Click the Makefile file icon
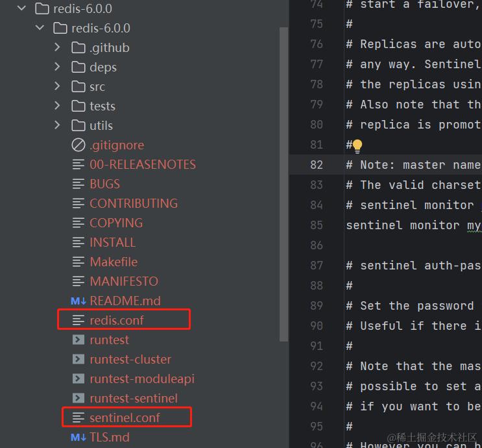Viewport: 482px width, 448px height. [78, 262]
